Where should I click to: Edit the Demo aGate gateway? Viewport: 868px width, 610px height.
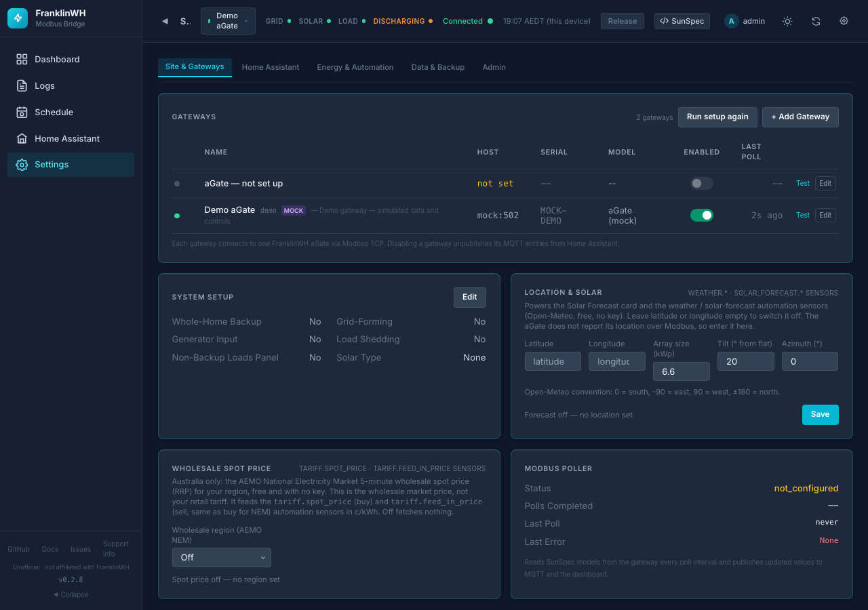click(825, 215)
